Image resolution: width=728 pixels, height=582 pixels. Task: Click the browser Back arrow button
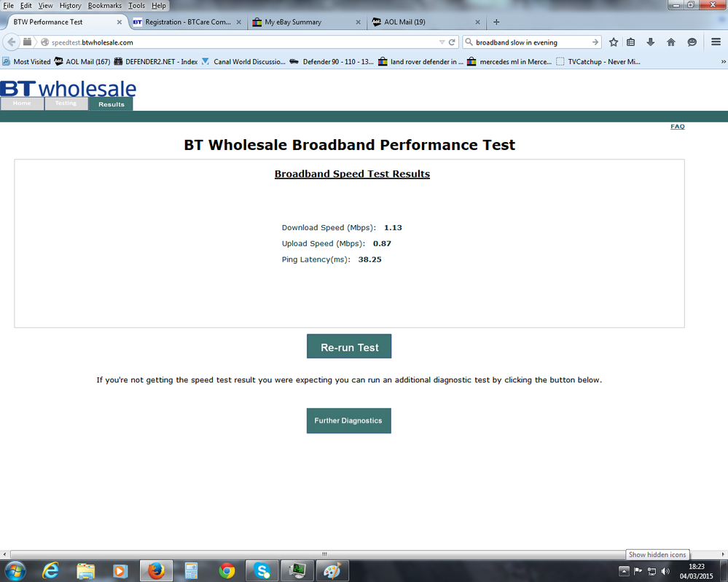[11, 42]
